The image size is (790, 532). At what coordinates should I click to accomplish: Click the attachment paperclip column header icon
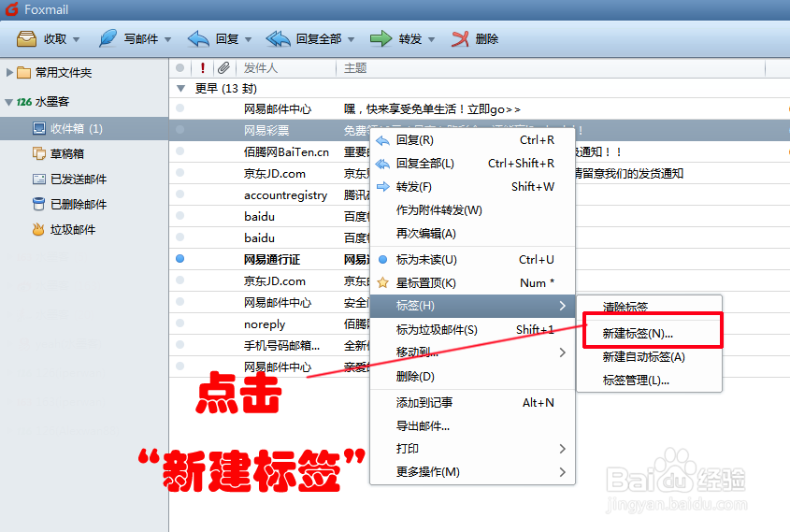coord(223,67)
